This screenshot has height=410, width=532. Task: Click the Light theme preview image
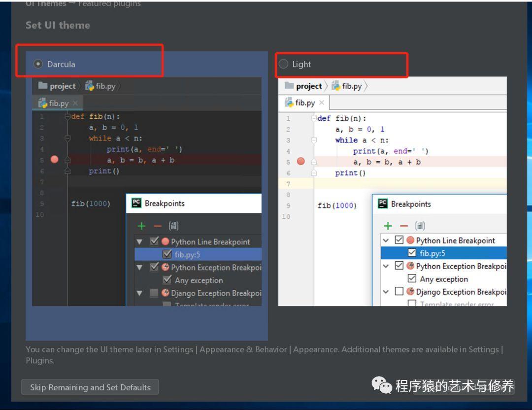(392, 192)
